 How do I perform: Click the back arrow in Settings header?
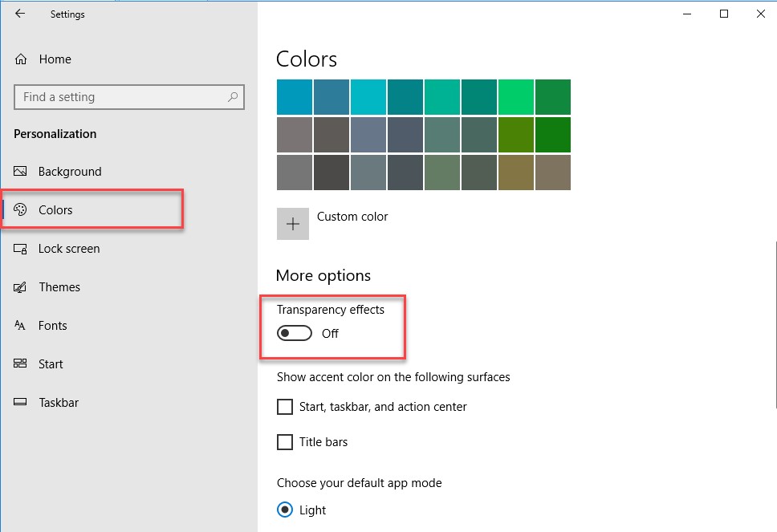pyautogui.click(x=20, y=14)
